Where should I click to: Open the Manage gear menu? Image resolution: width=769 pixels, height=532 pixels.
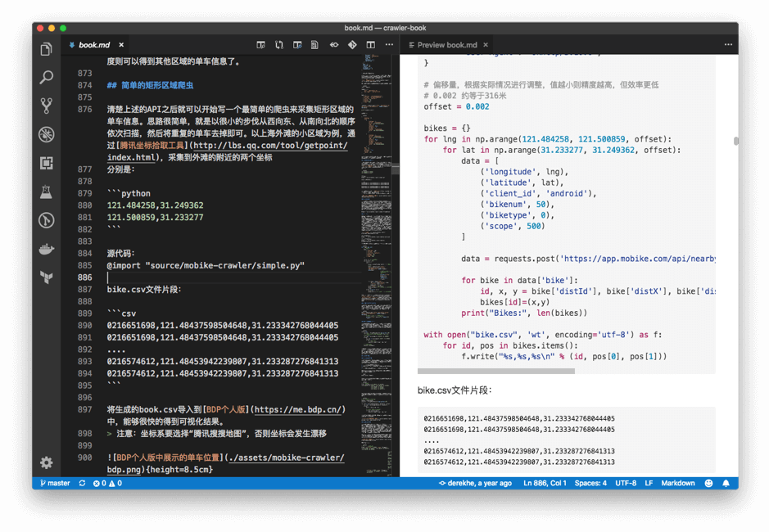coord(47,462)
